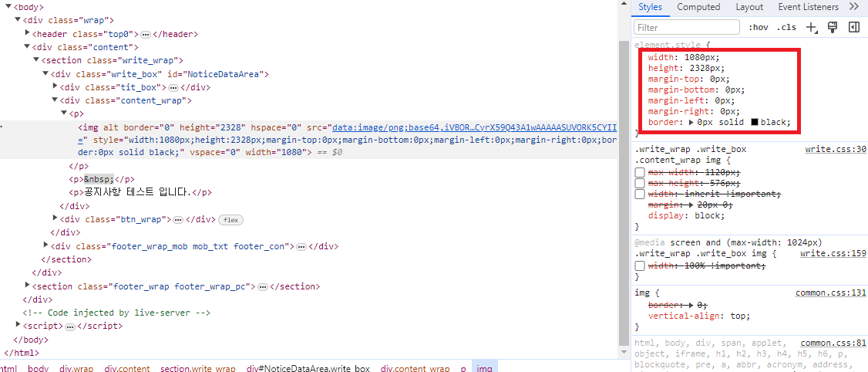The image size is (868, 372).
Task: Click the ellipsis badge in the script element
Action: 69,327
